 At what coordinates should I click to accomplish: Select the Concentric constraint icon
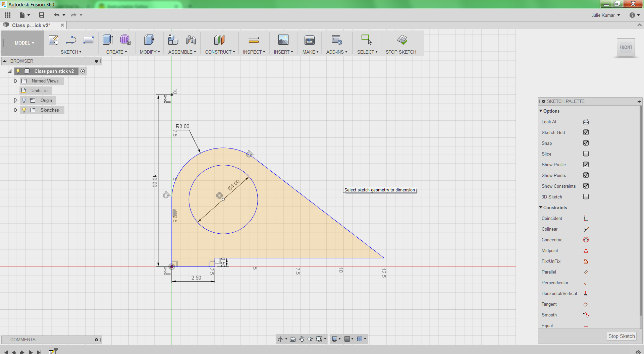586,240
